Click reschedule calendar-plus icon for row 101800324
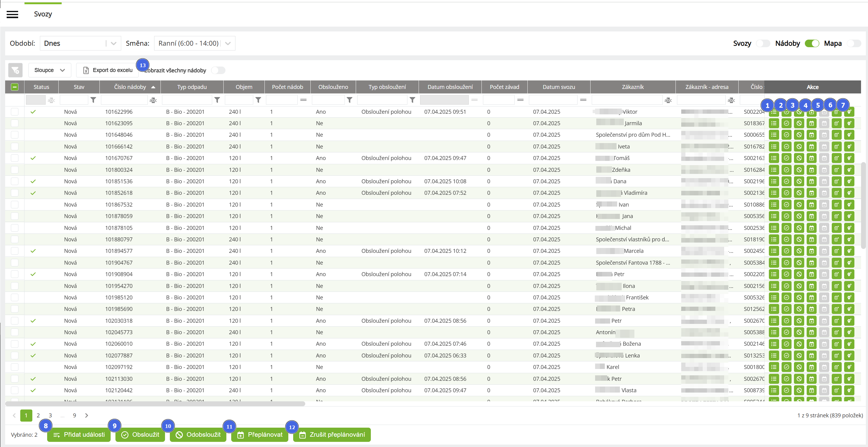The height and width of the screenshot is (447, 868). pos(811,170)
